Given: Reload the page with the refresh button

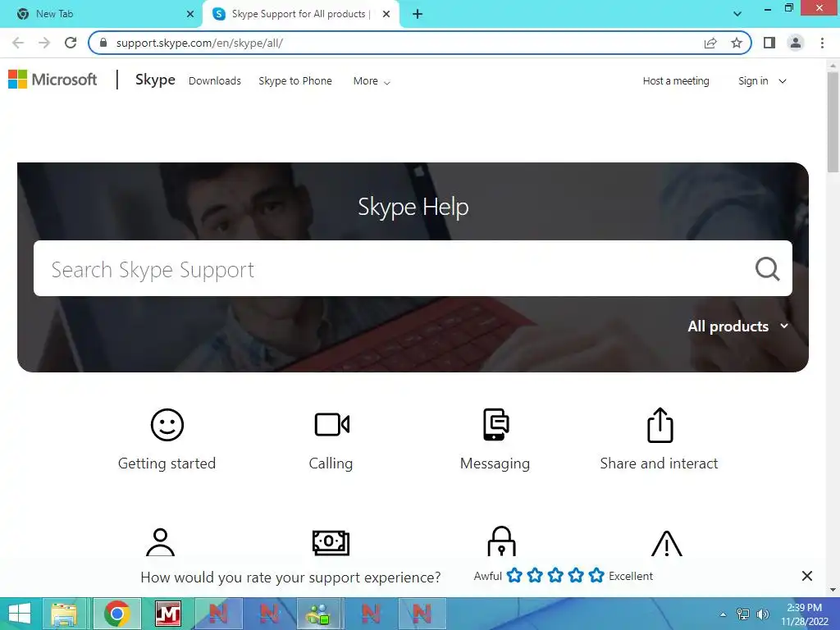Looking at the screenshot, I should coord(71,43).
